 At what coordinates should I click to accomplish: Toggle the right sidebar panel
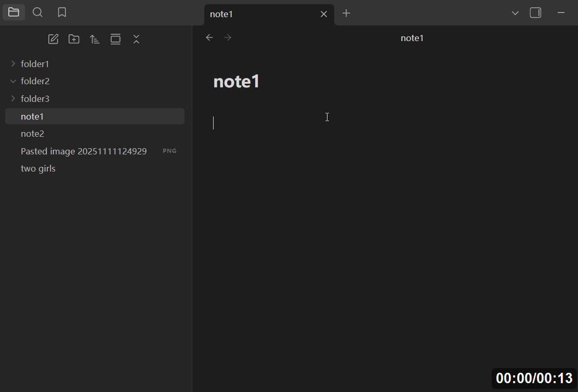click(x=535, y=13)
